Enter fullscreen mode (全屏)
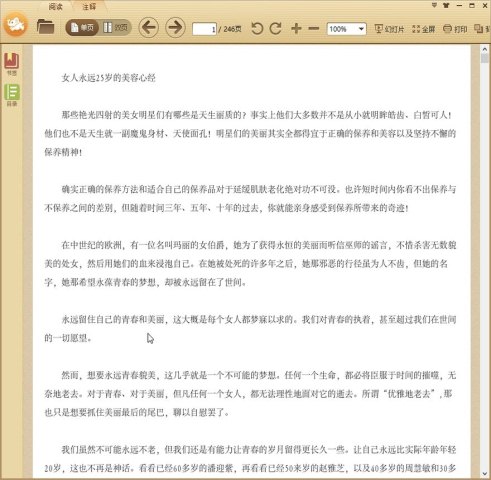Screen dimensions: 491x480 (x=423, y=29)
